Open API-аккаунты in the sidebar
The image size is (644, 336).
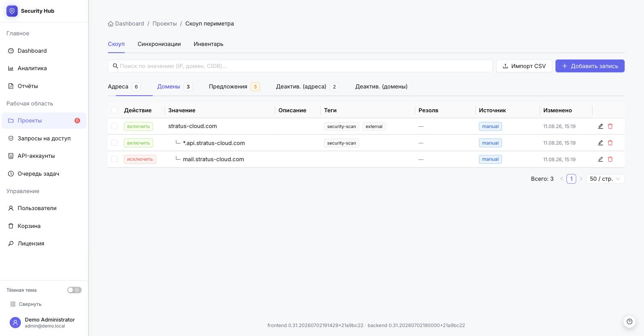[44, 156]
